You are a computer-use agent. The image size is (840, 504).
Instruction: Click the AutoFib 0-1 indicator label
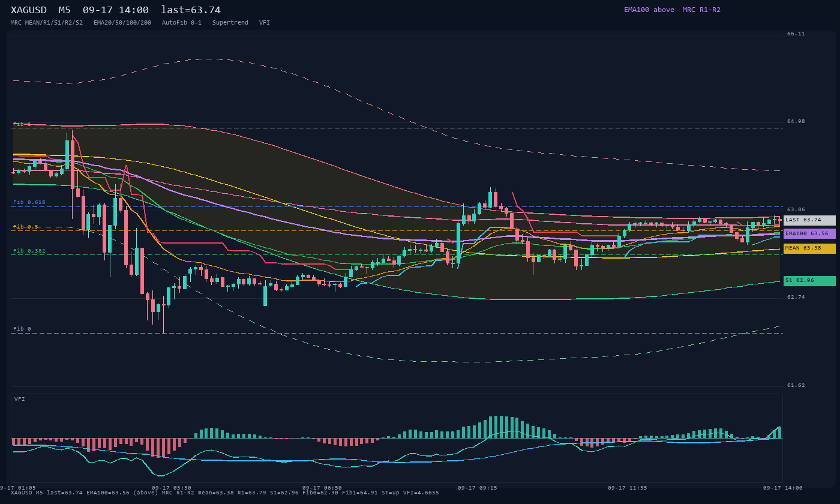tap(182, 23)
